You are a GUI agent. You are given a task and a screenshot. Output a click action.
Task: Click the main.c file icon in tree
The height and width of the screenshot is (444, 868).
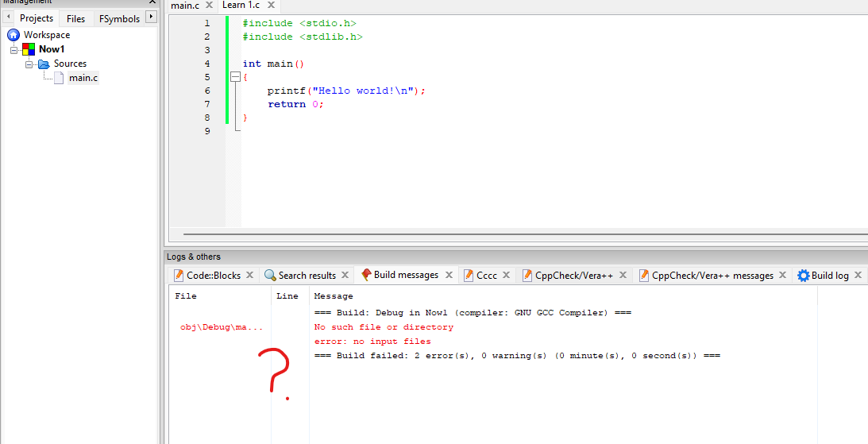(59, 78)
